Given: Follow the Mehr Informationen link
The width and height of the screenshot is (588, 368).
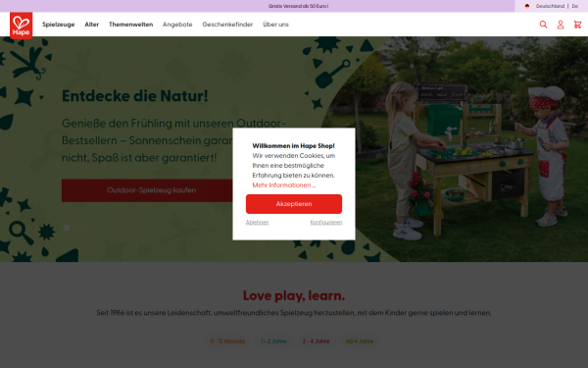Looking at the screenshot, I should coord(284,185).
